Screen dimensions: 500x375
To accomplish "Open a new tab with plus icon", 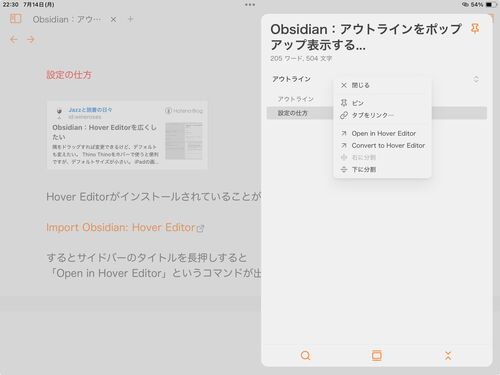I will point(131,19).
